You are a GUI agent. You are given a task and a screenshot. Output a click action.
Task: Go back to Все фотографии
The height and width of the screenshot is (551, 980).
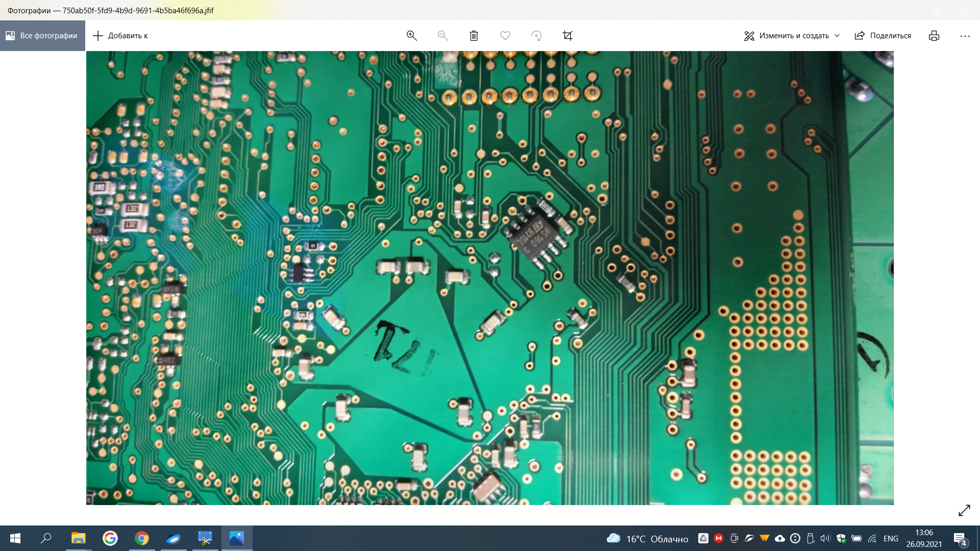point(42,36)
